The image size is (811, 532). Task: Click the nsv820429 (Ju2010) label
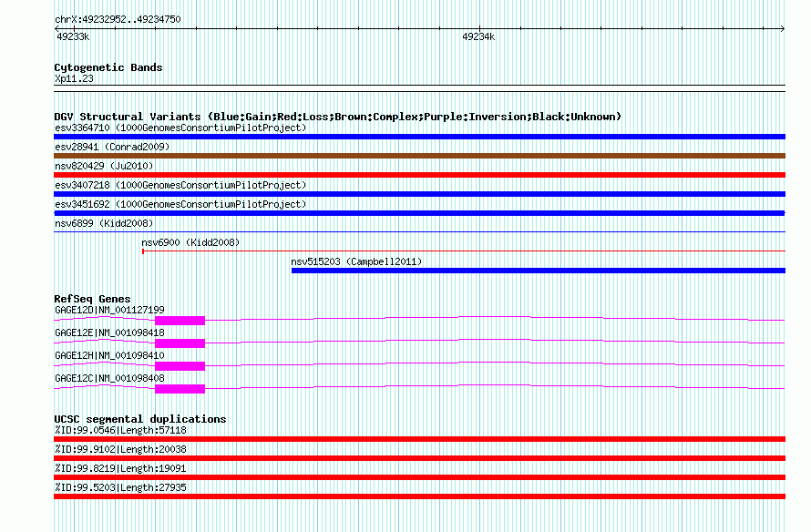[x=104, y=166]
